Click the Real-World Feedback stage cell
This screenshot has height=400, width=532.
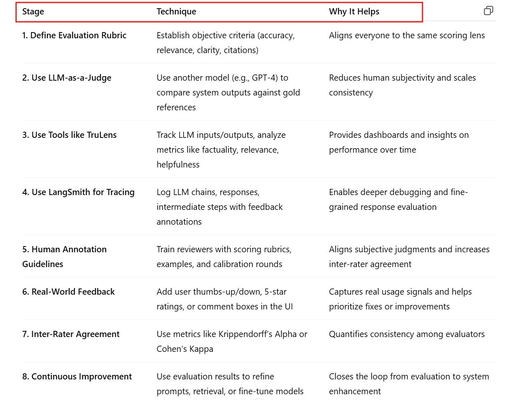click(x=68, y=292)
